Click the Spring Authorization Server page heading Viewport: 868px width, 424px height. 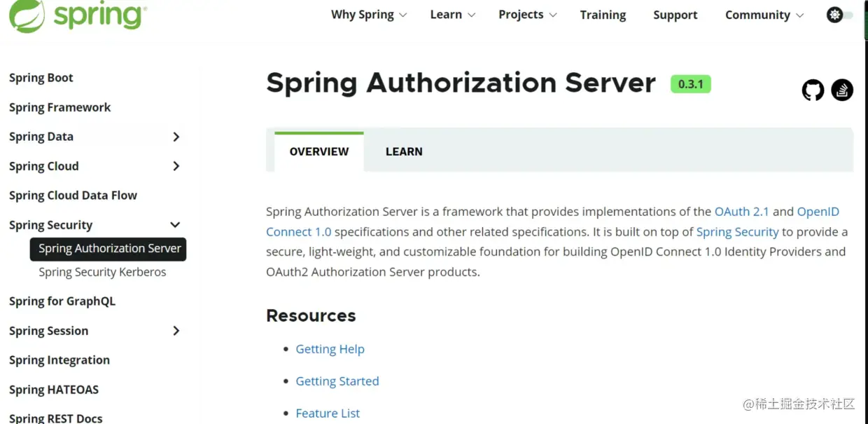pyautogui.click(x=461, y=83)
